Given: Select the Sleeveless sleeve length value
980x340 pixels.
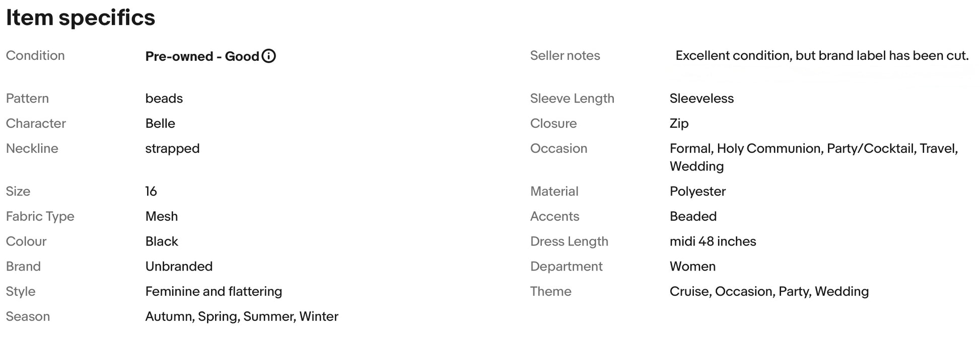Looking at the screenshot, I should tap(701, 99).
